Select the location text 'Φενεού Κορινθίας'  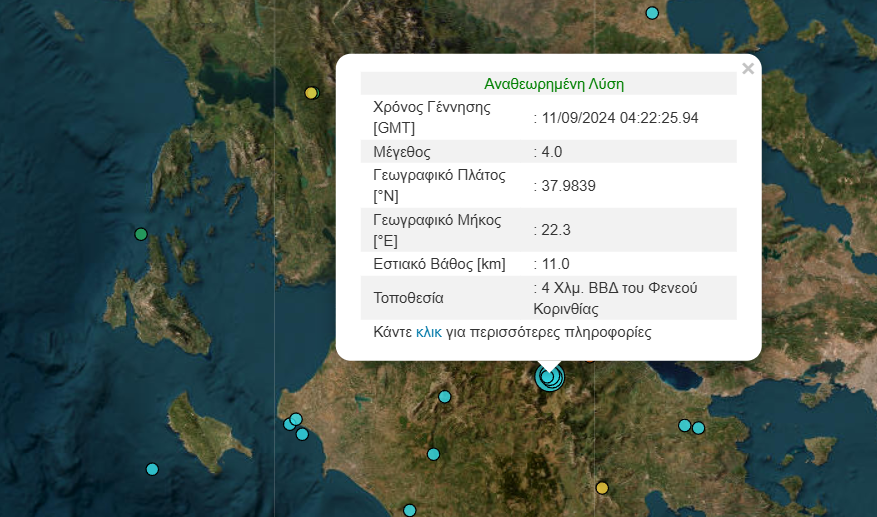click(x=615, y=298)
